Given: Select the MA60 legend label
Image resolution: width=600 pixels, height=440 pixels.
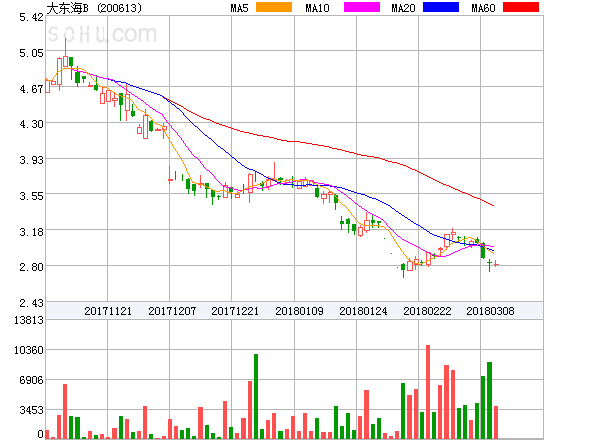Looking at the screenshot, I should (x=483, y=8).
